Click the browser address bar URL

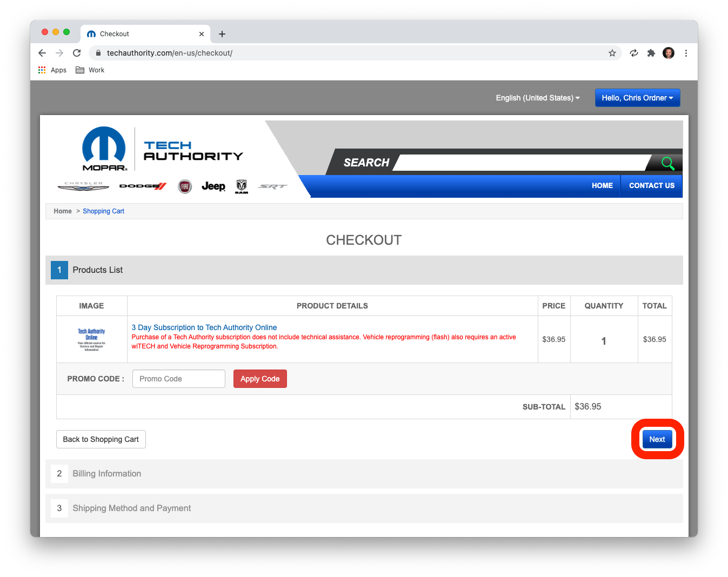tap(170, 53)
